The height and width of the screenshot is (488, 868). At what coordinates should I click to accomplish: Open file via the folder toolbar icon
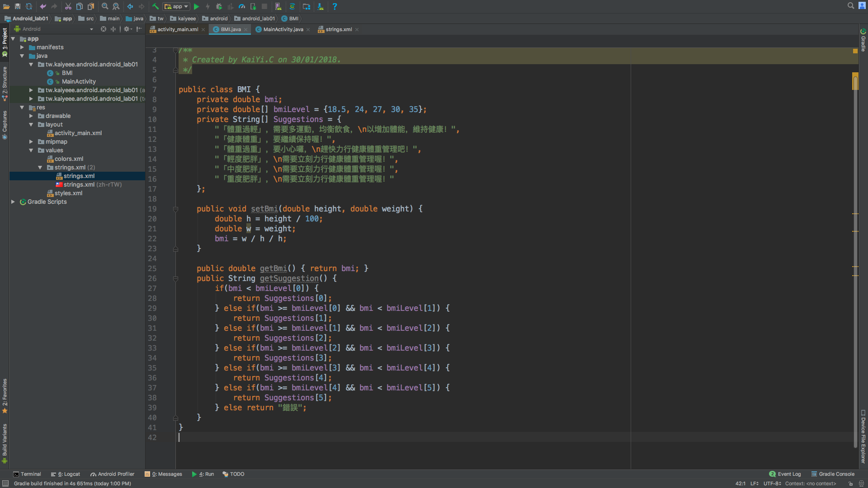[6, 6]
